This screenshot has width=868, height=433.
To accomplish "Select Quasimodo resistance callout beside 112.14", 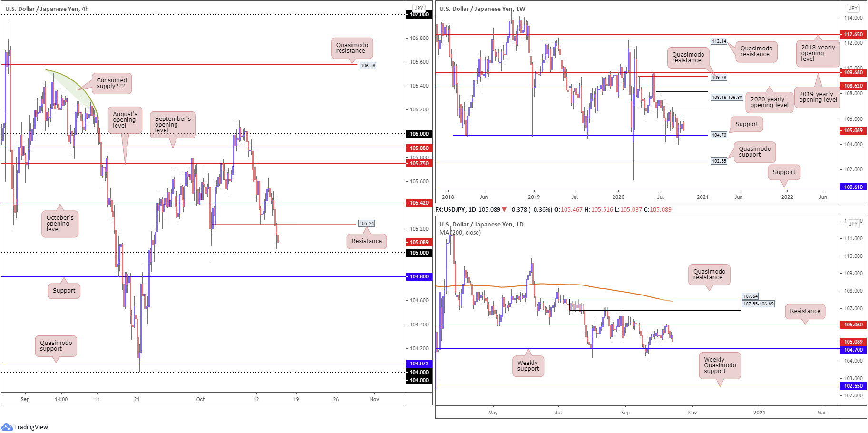I will tap(756, 51).
